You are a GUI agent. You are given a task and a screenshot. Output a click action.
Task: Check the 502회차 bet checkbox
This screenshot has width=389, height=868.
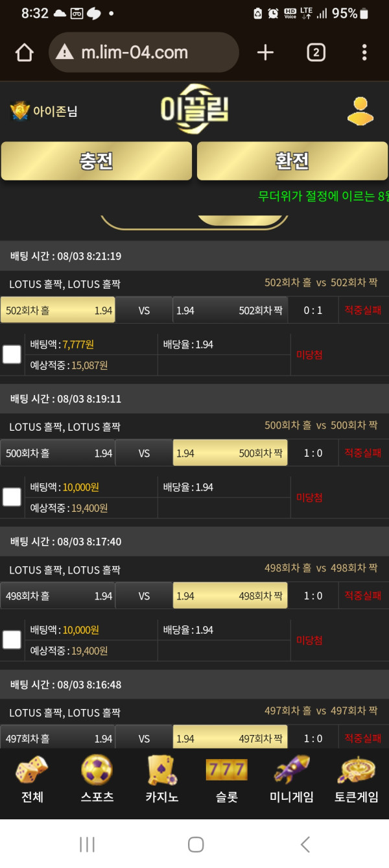(x=12, y=354)
